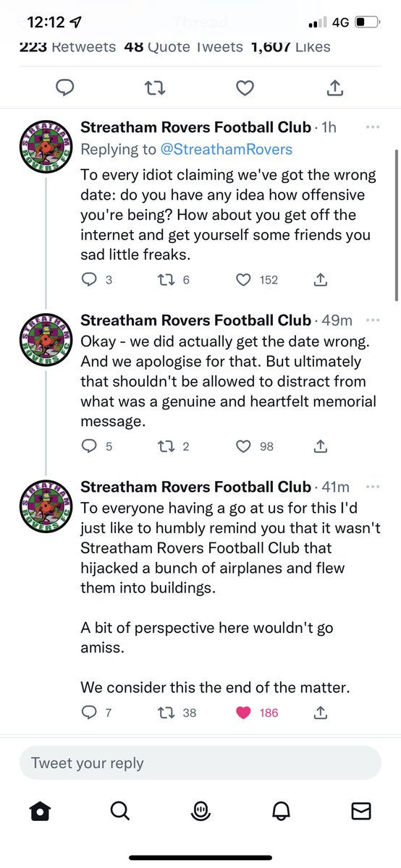View the 1,607 Likes list
Viewport: 401px width, 868px height.
tap(290, 47)
